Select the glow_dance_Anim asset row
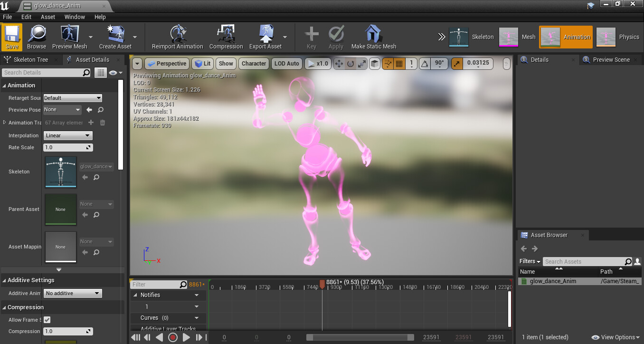 click(553, 281)
